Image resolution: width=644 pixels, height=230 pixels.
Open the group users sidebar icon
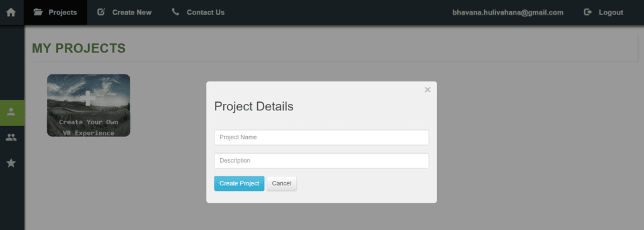11,138
